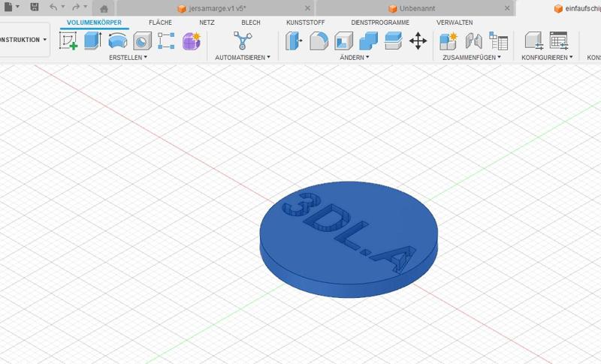Viewport: 601px width, 364px height.
Task: Open the Konstruktion workspace dropdown
Action: tap(24, 40)
